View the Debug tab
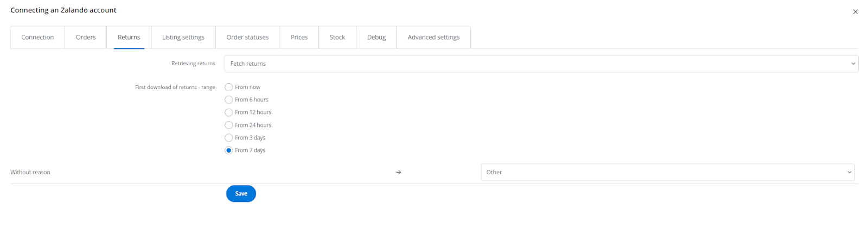The image size is (868, 234). (376, 37)
